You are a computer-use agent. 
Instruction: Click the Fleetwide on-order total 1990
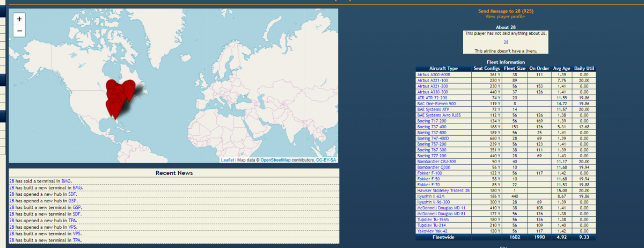pyautogui.click(x=539, y=237)
